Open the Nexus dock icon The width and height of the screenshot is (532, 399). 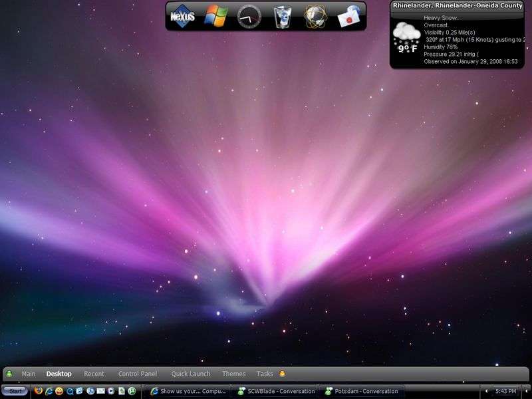[182, 16]
